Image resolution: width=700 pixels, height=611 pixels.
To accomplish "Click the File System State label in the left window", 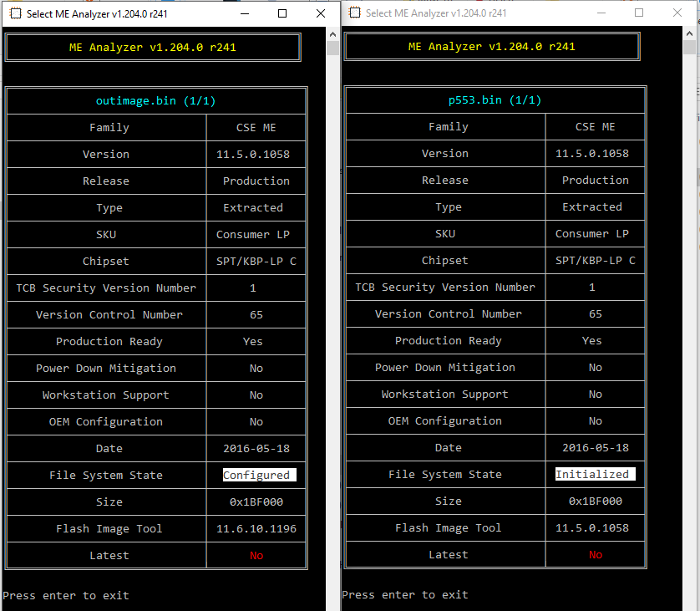I will click(x=106, y=476).
